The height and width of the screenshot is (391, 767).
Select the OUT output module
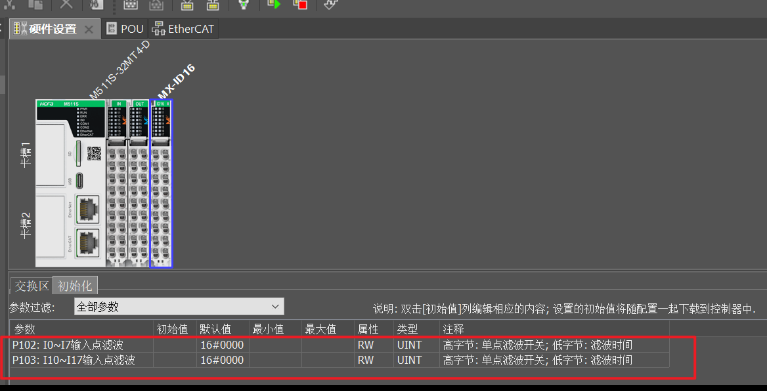[x=138, y=183]
